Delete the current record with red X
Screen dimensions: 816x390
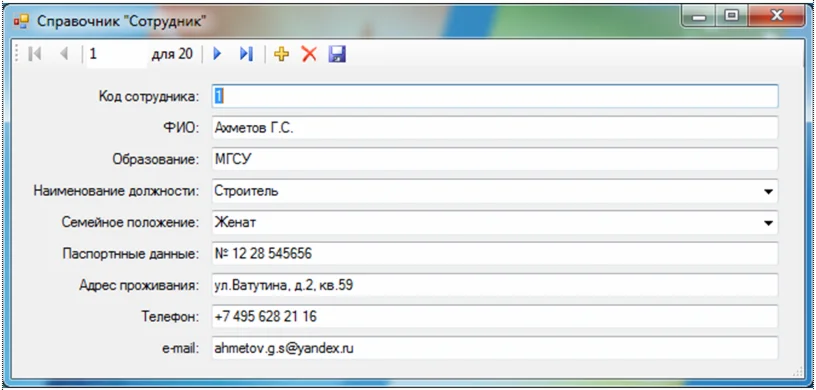309,54
